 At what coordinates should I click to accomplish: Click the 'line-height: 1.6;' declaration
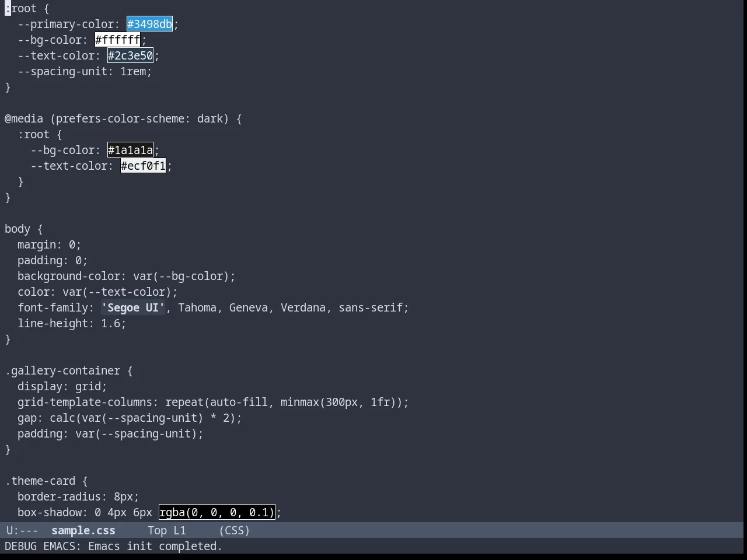72,323
